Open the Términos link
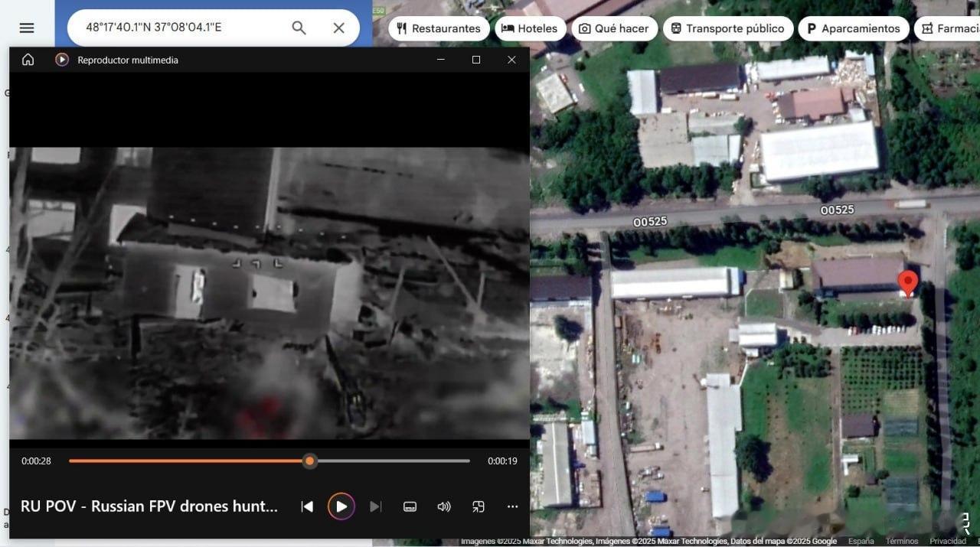 pyautogui.click(x=901, y=542)
